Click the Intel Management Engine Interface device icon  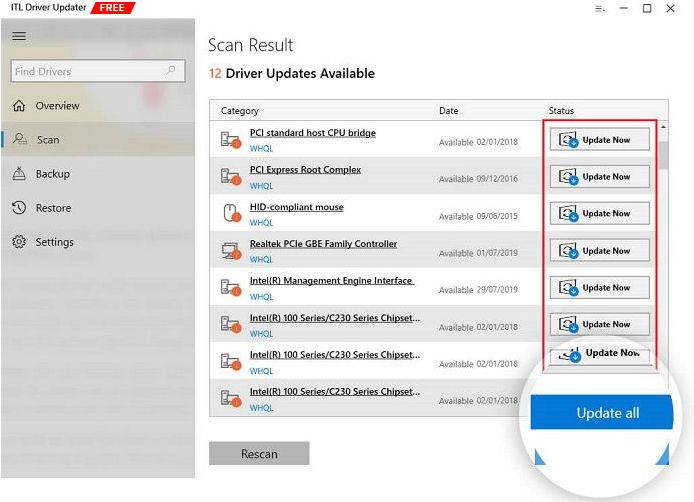click(x=231, y=287)
